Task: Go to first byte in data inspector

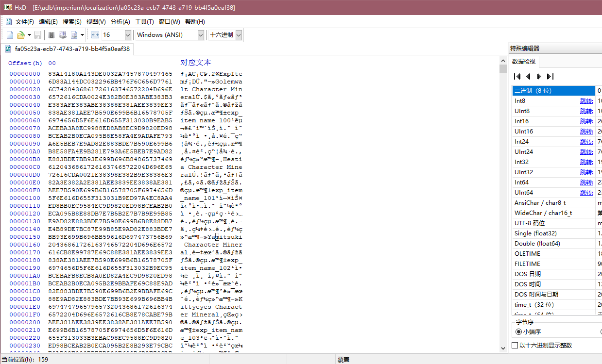Action: [517, 76]
